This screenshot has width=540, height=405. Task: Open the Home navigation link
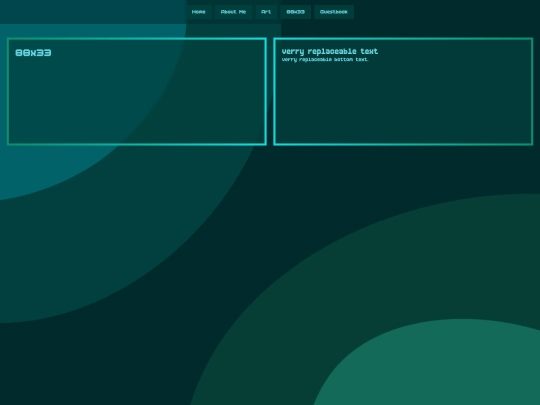click(x=199, y=12)
